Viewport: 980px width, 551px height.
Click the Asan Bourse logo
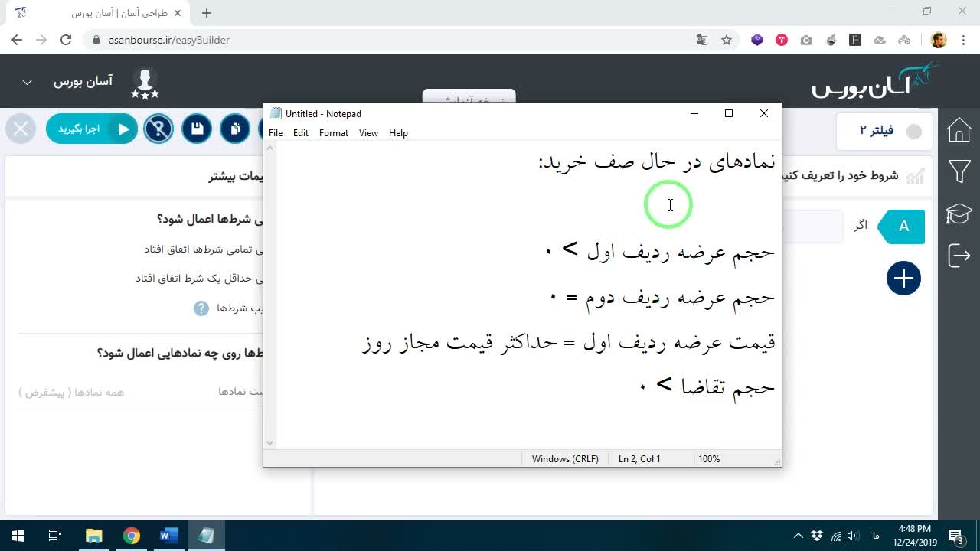tap(876, 80)
